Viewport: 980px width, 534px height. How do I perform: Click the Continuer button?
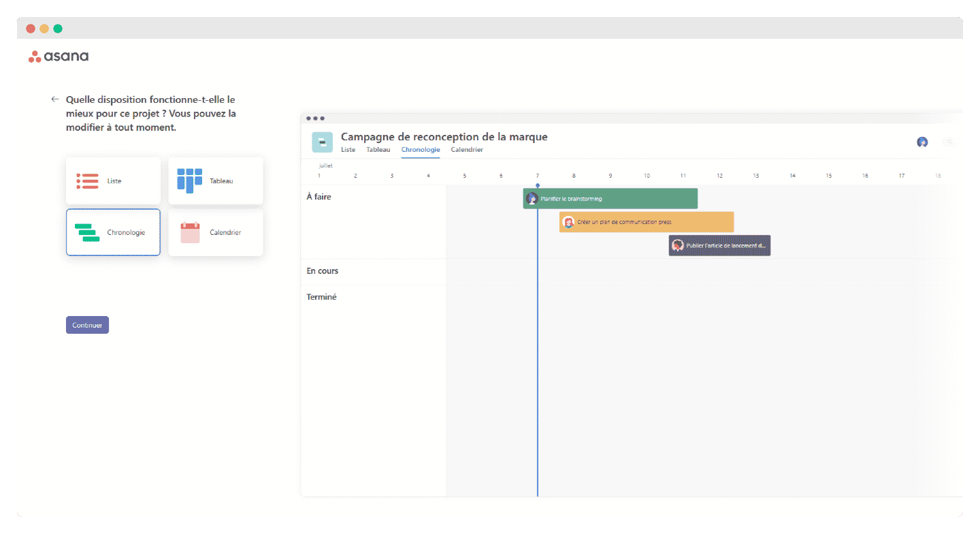(87, 325)
